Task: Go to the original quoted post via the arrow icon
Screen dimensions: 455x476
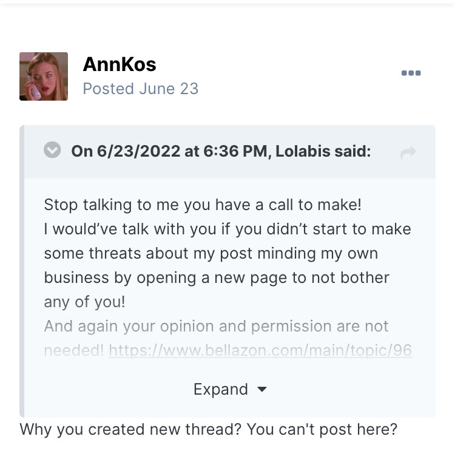Action: (x=408, y=153)
